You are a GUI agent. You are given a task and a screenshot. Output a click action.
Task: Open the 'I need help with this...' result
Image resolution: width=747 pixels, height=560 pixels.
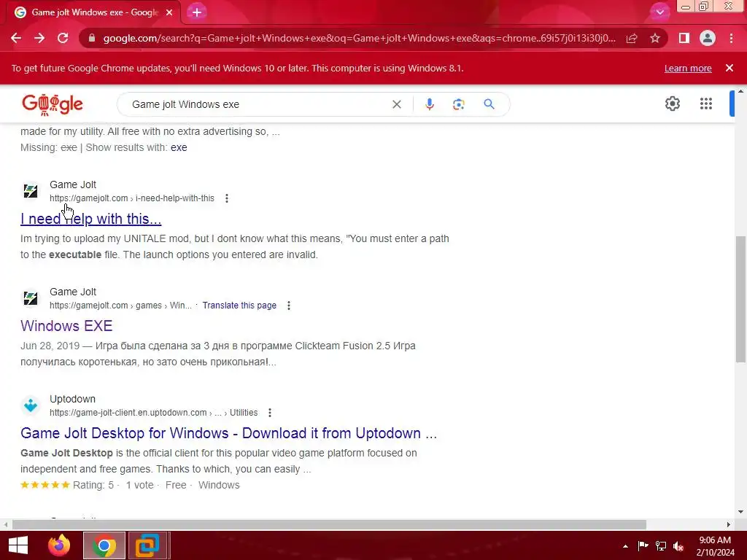[90, 219]
